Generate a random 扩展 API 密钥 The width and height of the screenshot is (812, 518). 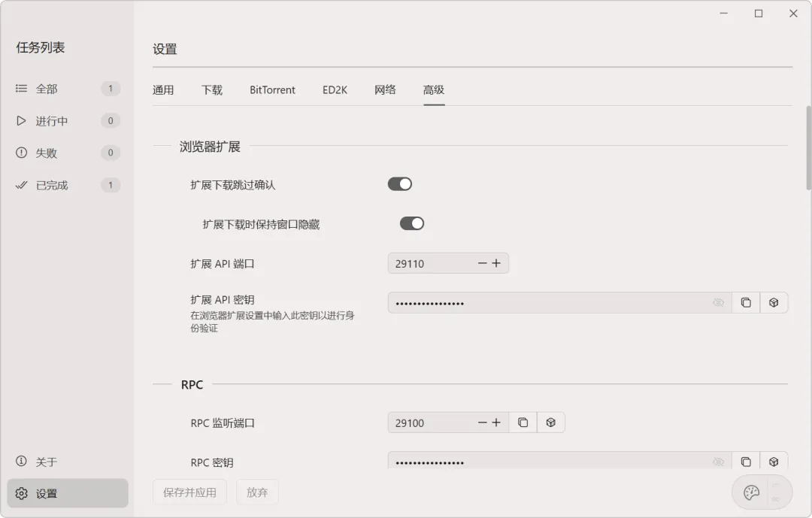[774, 302]
